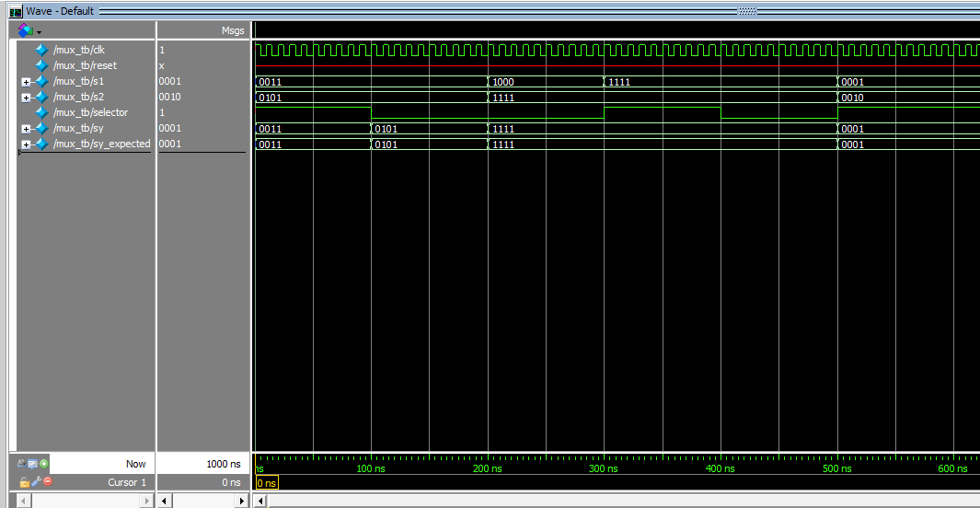Click the diamond icon of /mux_tb/s2
Screen dimensions: 980x508
click(x=42, y=97)
